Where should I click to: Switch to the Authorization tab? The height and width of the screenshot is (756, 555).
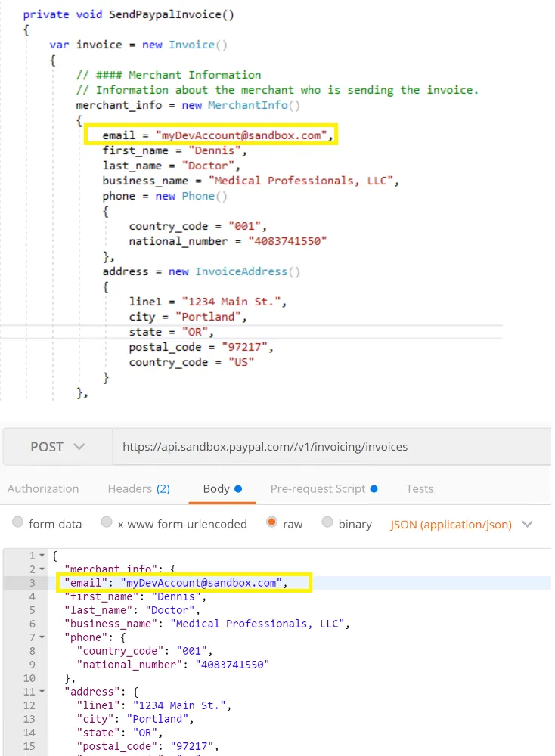pyautogui.click(x=43, y=488)
